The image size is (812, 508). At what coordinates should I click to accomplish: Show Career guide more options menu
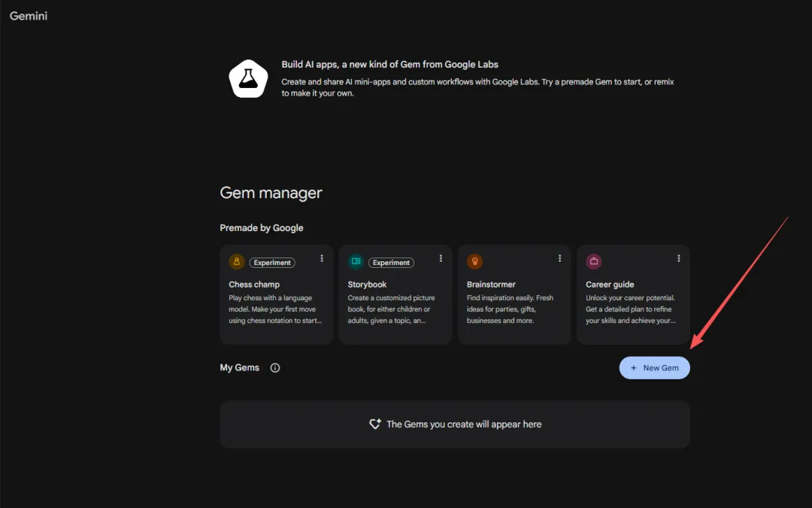pos(678,258)
